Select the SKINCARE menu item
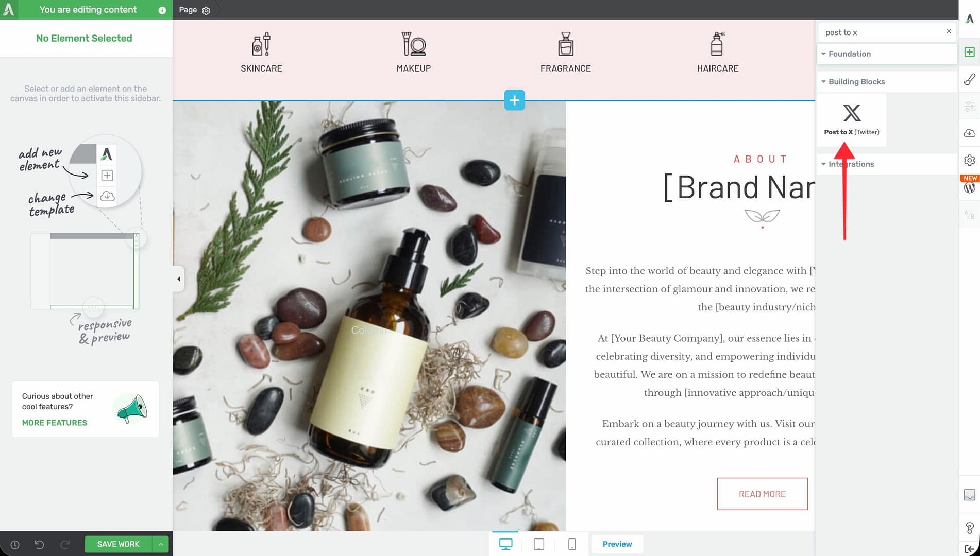The width and height of the screenshot is (980, 556). point(261,53)
